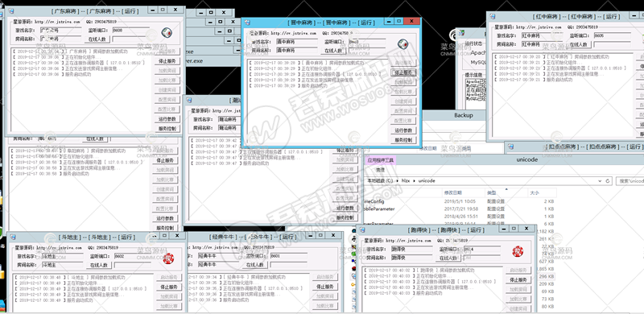Stop service in 跑得快 window
Viewport: 644px width, 314px height.
[x=518, y=280]
